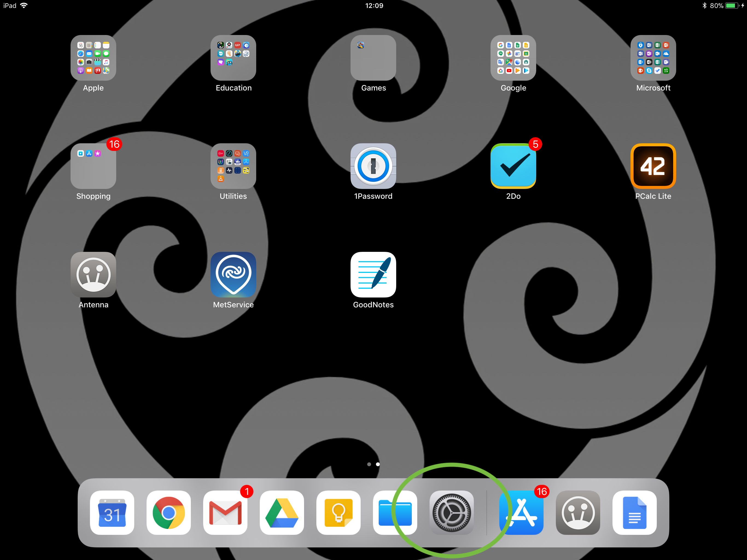Screen dimensions: 747x560
Task: Open the App Store in the dock
Action: click(521, 513)
